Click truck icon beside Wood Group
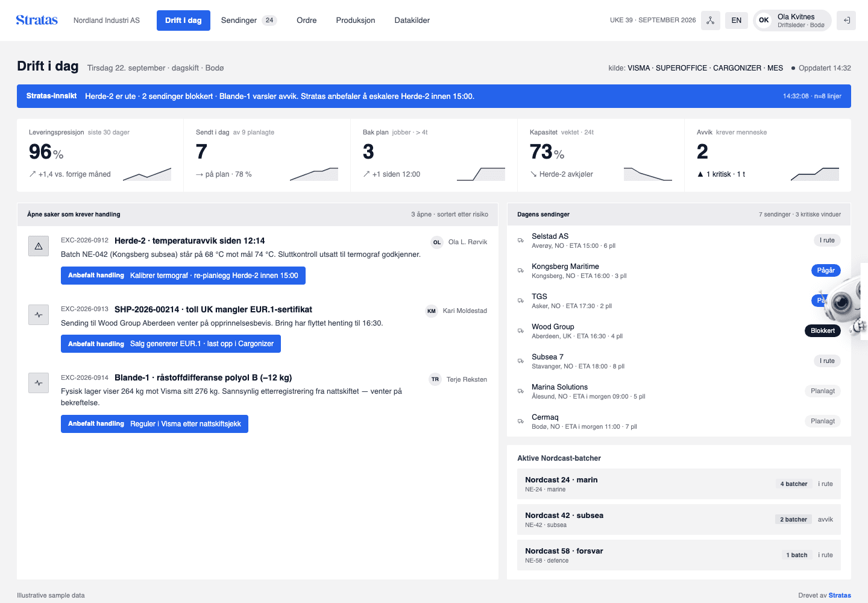The width and height of the screenshot is (868, 603). tap(521, 331)
